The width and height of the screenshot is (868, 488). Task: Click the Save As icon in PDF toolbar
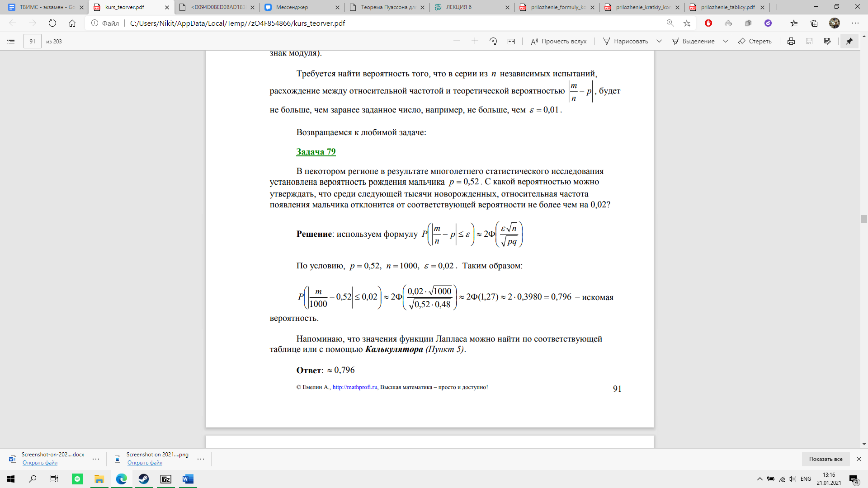point(827,41)
